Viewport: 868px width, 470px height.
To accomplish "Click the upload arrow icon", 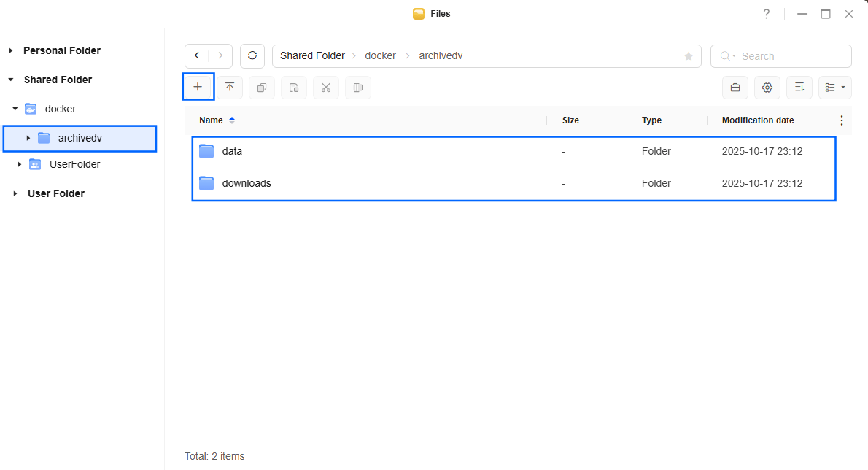I will point(230,88).
